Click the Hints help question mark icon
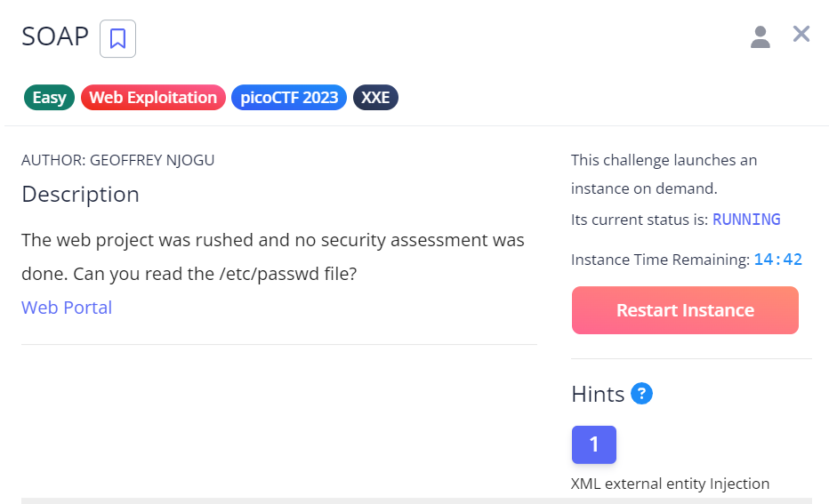829x504 pixels. (x=641, y=393)
